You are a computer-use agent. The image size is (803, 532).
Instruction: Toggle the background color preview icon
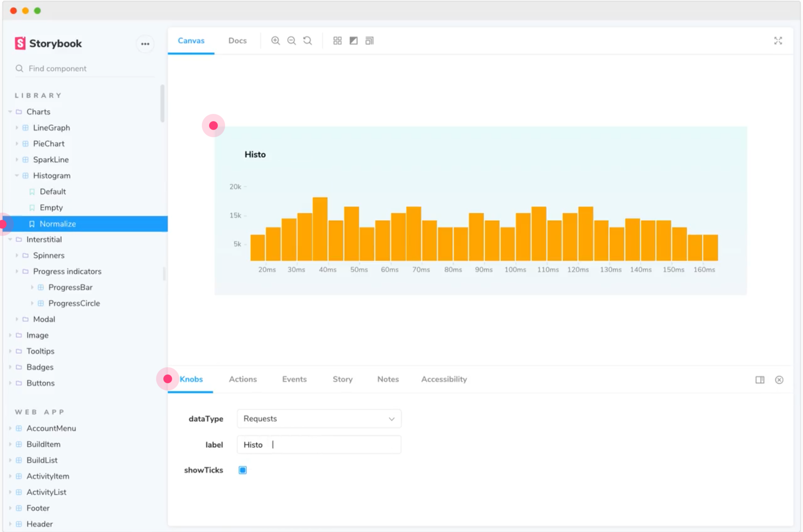(x=354, y=41)
